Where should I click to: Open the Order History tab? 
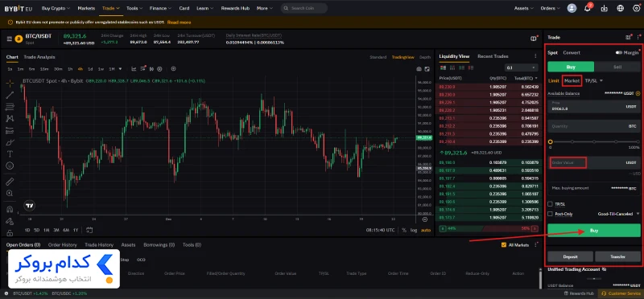(x=63, y=245)
